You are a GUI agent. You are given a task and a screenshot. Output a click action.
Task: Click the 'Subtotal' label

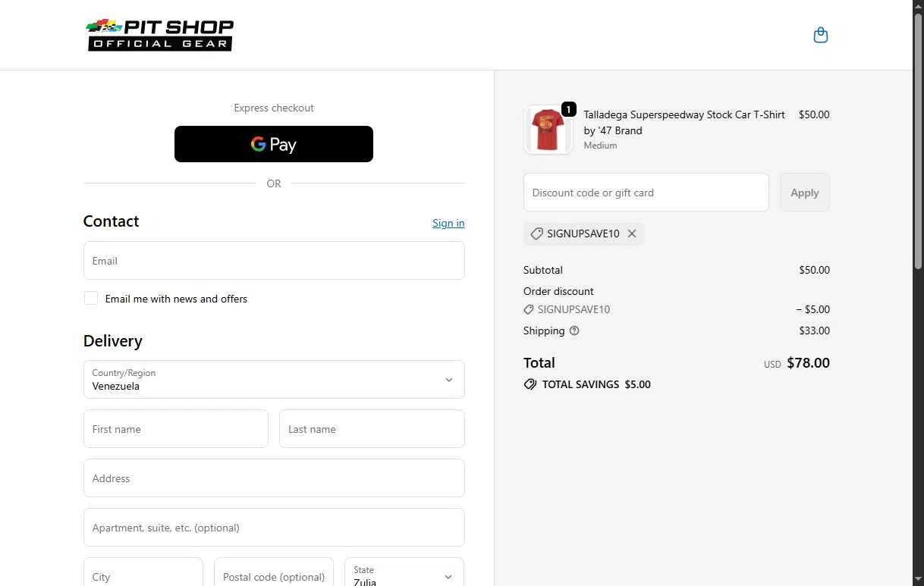(x=543, y=270)
